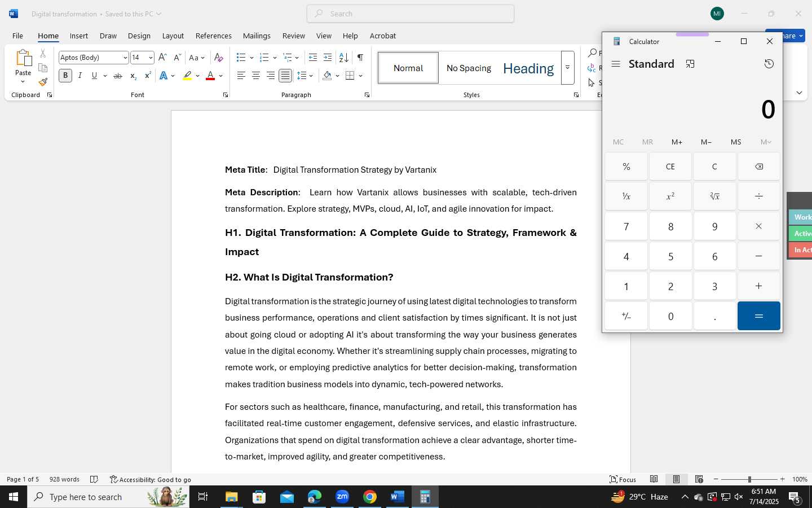Click calculator backspace key
This screenshot has width=812, height=508.
pos(759,167)
